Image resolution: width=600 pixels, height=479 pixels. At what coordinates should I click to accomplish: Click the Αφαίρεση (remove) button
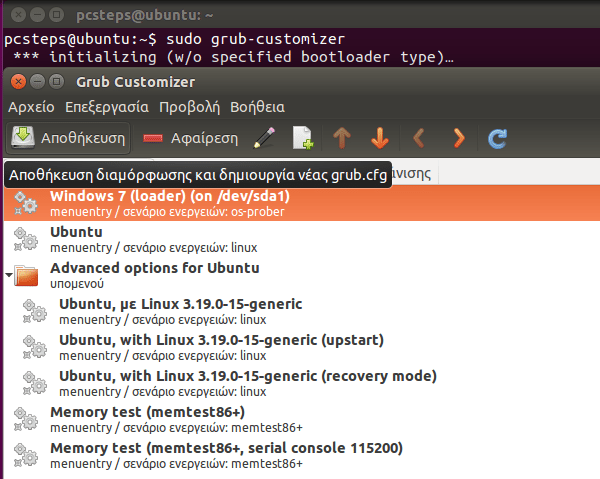click(x=190, y=137)
